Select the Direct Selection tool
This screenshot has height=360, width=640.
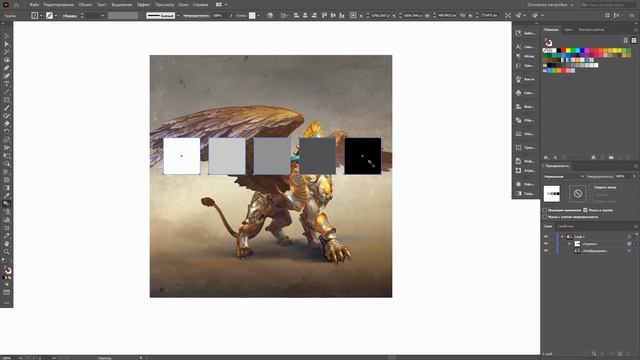click(x=7, y=44)
